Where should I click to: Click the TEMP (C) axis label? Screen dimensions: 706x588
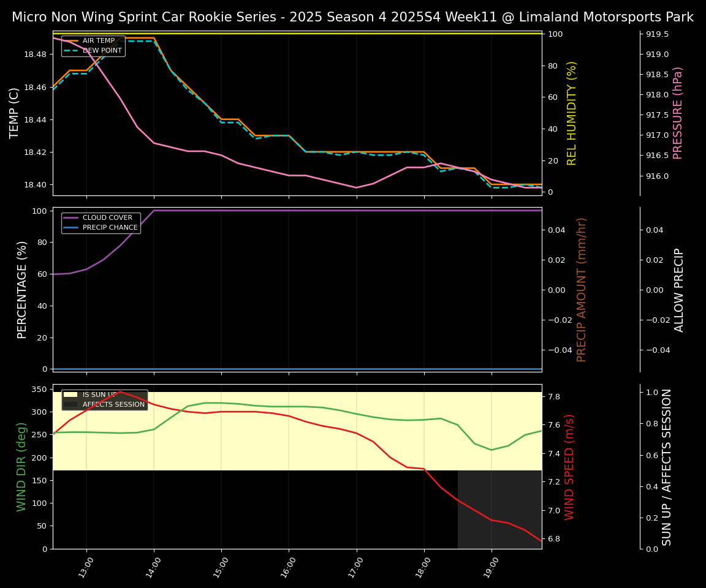(15, 113)
